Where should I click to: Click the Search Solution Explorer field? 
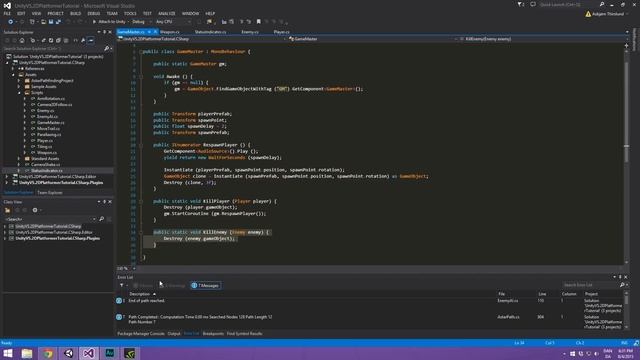(x=52, y=49)
